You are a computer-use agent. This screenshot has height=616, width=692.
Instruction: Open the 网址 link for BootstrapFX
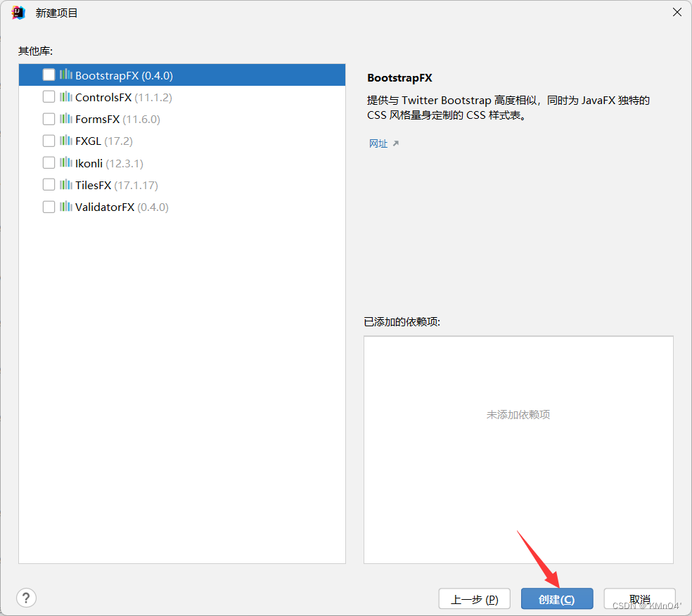379,143
